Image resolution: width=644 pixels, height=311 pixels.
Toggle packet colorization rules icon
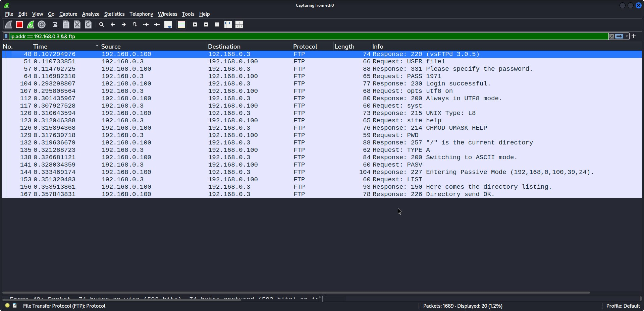click(x=181, y=24)
